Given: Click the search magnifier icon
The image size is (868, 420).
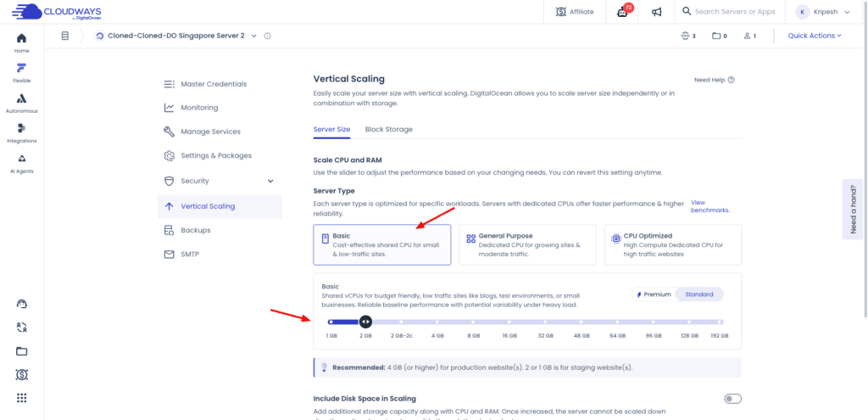Looking at the screenshot, I should pyautogui.click(x=687, y=11).
